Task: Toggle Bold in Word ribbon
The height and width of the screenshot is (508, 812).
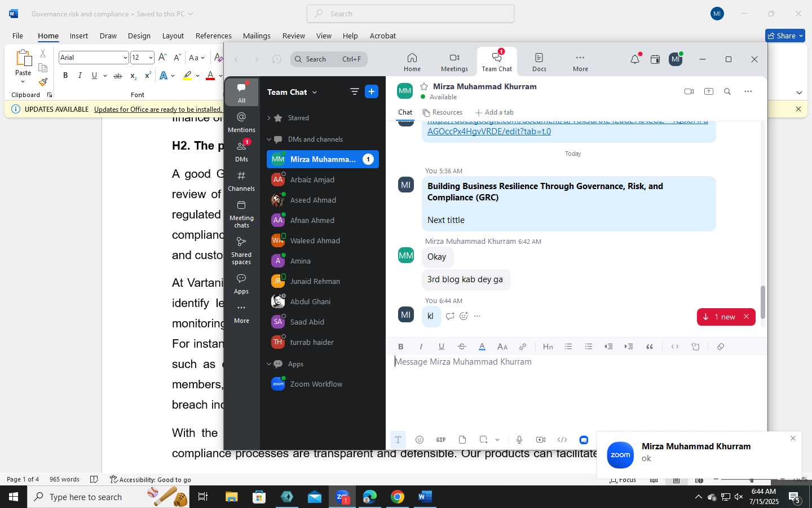Action: (65, 76)
